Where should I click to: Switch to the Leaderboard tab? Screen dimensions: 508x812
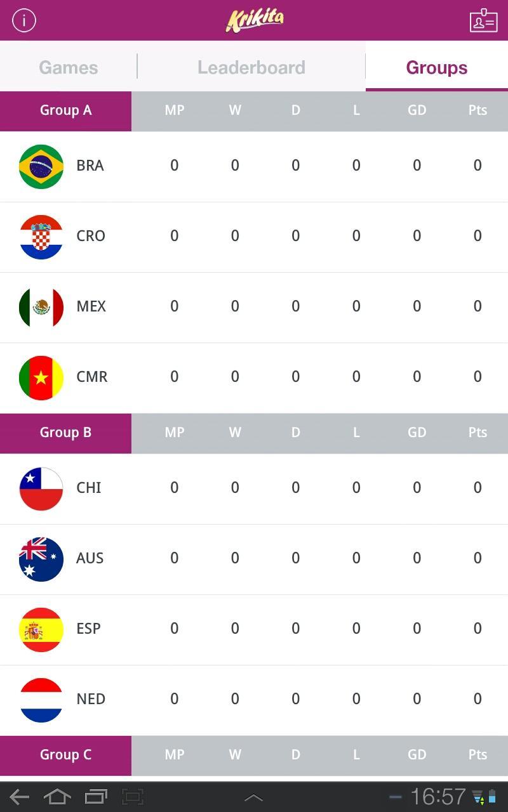click(x=251, y=67)
